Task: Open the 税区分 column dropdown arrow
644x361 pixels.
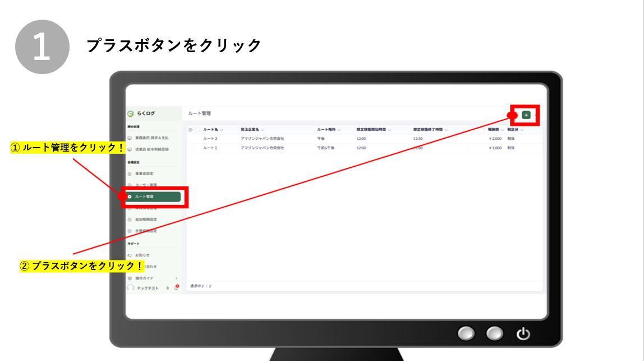Action: [522, 130]
